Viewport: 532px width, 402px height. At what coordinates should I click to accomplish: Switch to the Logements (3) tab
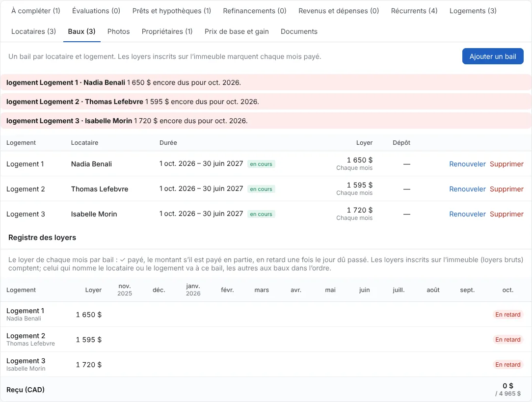coord(473,11)
